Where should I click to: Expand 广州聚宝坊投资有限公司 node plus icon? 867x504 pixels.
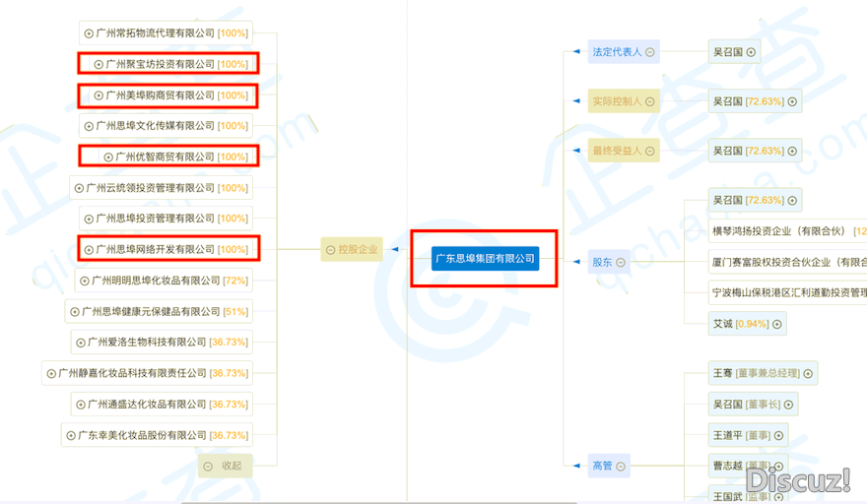click(x=99, y=65)
